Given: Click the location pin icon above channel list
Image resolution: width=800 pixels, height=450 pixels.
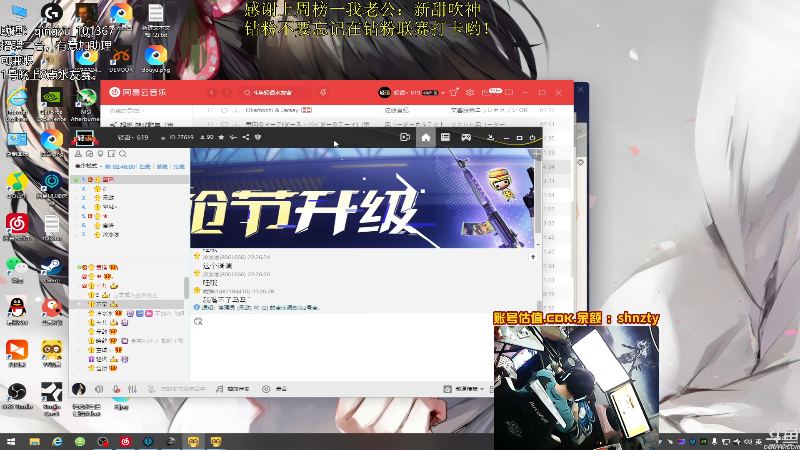Looking at the screenshot, I should 101,154.
